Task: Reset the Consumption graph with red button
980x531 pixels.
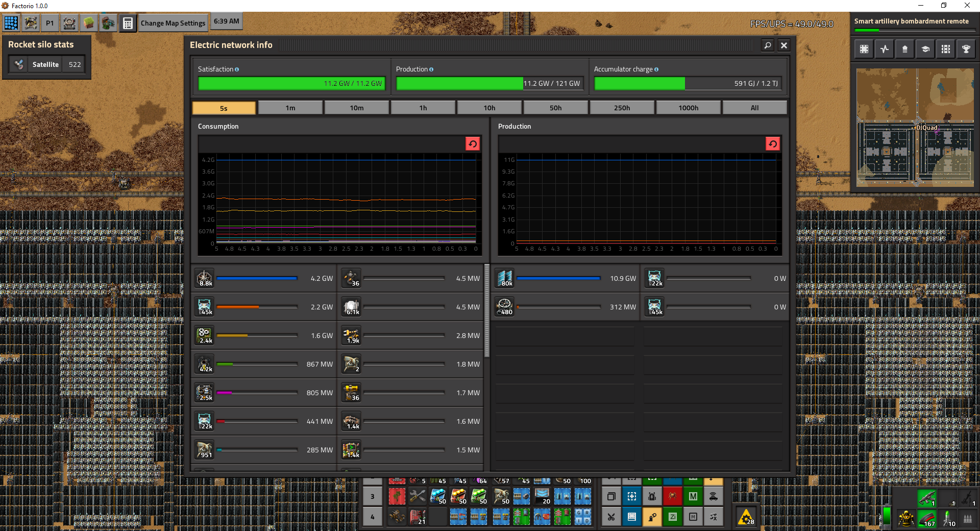Action: click(473, 144)
